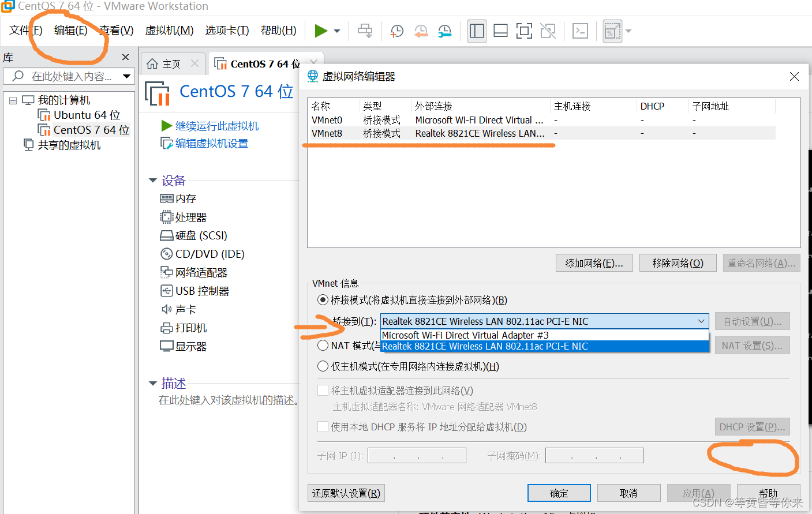The height and width of the screenshot is (514, 812).
Task: Choose highlighted Realtek 8821CE Wireless LAN option in list
Action: (544, 346)
